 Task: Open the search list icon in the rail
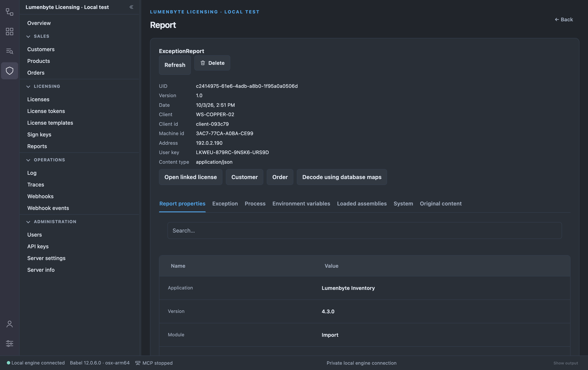pos(10,51)
